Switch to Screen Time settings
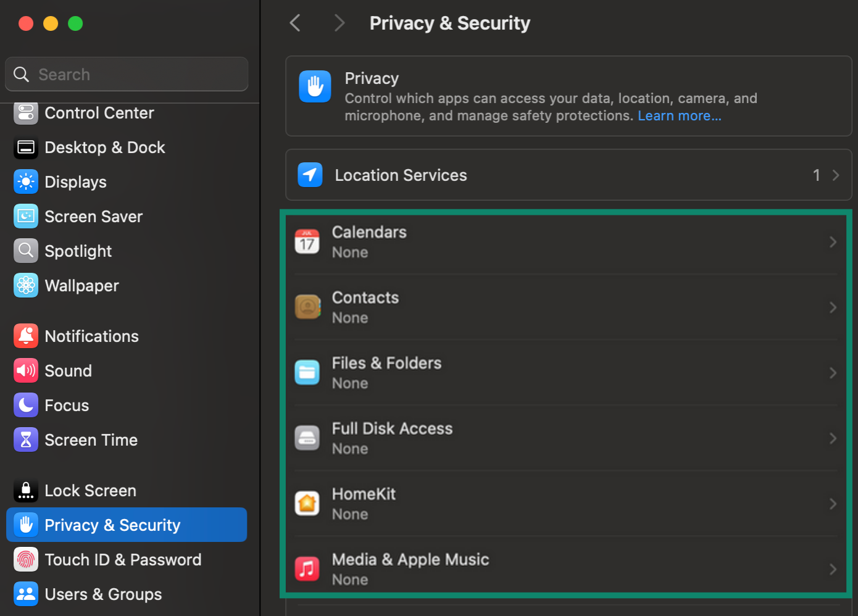 click(x=91, y=439)
